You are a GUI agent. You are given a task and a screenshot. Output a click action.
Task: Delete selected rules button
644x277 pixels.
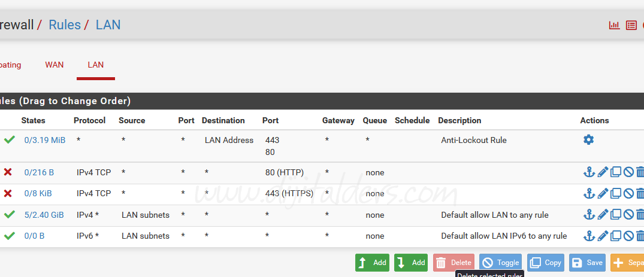pos(453,263)
